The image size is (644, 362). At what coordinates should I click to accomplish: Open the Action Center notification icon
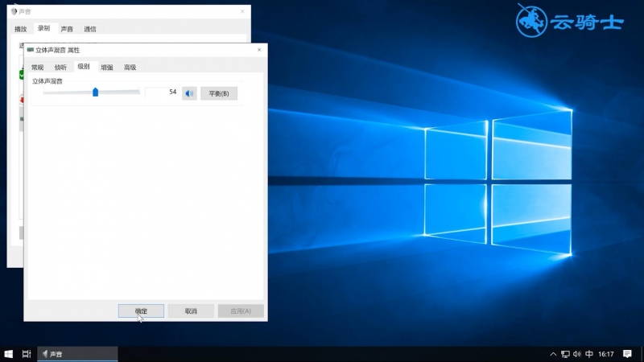click(627, 354)
